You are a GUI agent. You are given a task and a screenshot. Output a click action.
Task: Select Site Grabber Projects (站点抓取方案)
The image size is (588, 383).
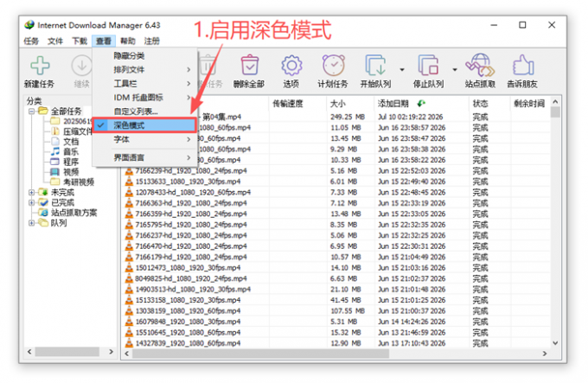point(73,213)
